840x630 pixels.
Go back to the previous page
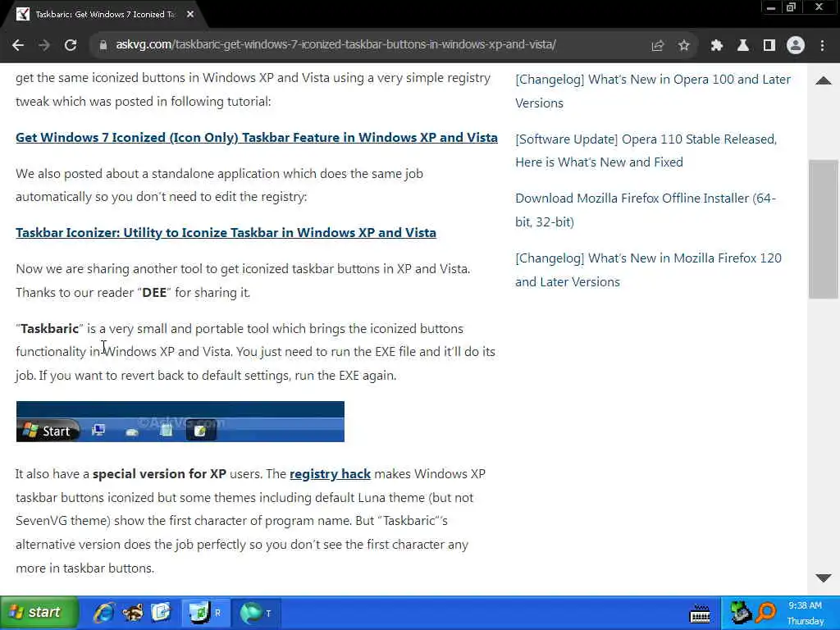point(18,46)
